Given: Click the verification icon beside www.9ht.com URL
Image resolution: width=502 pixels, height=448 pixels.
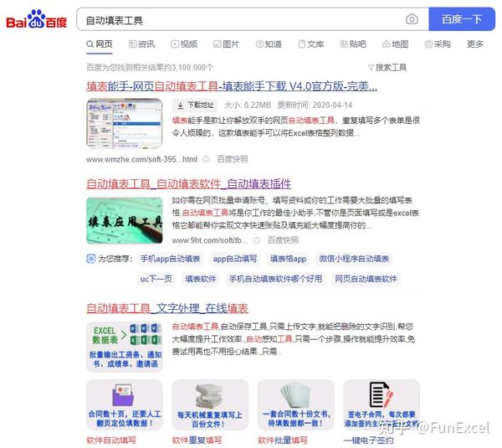Looking at the screenshot, I should (257, 240).
